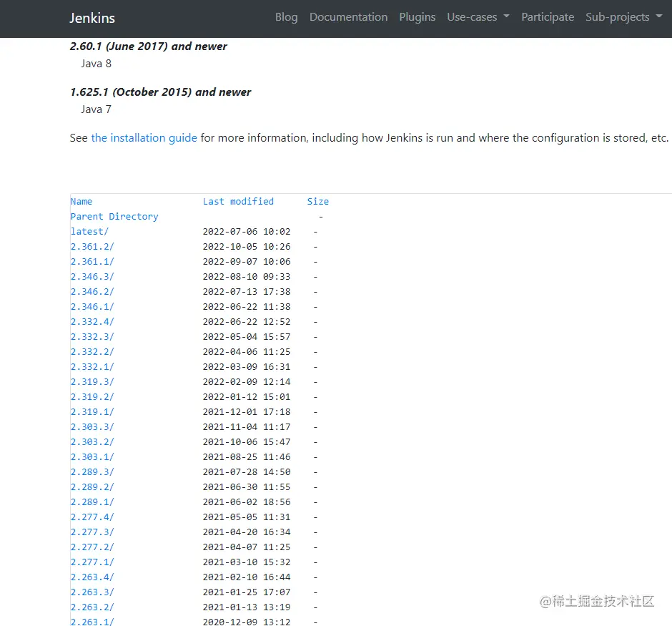The image size is (672, 626).
Task: Open the 2.277.1/ directory
Action: 92,562
